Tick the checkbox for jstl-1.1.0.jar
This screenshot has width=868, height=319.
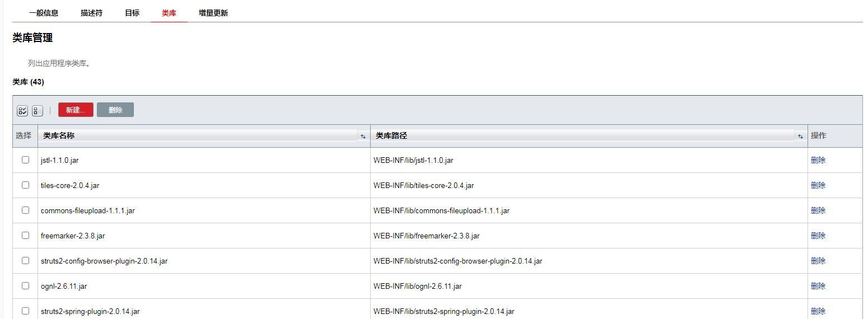pos(25,160)
